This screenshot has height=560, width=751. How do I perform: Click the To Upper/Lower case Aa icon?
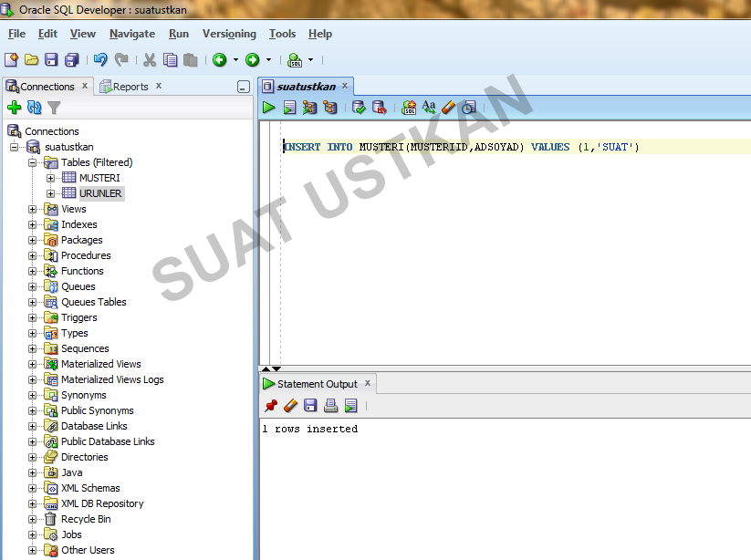tap(429, 107)
